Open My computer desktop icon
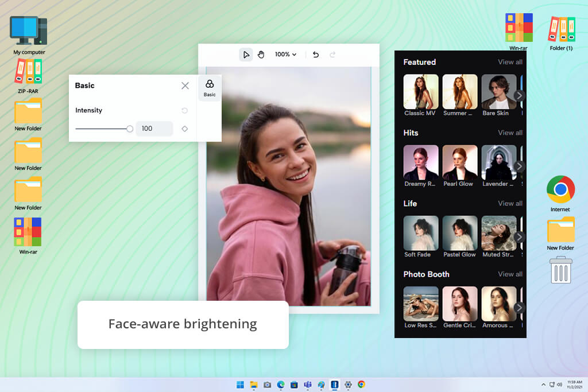The width and height of the screenshot is (588, 392). [29, 35]
